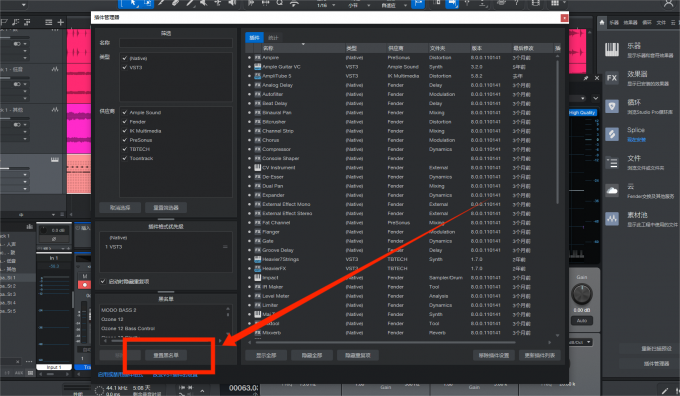This screenshot has height=396, width=680.
Task: Click the 重置筛选器 reset filters button
Action: point(166,208)
